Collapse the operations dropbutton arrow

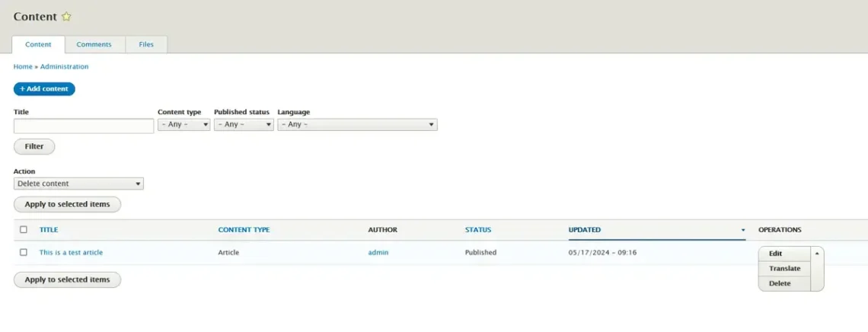[816, 254]
